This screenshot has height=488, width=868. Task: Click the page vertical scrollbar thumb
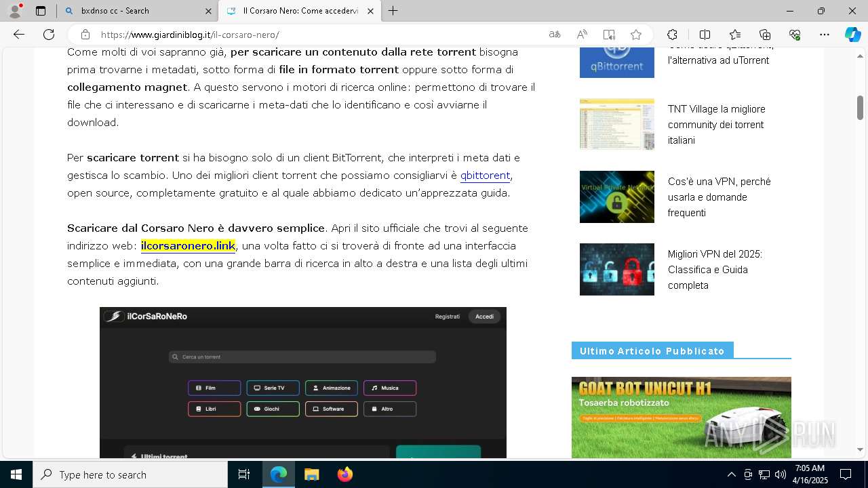pyautogui.click(x=860, y=108)
